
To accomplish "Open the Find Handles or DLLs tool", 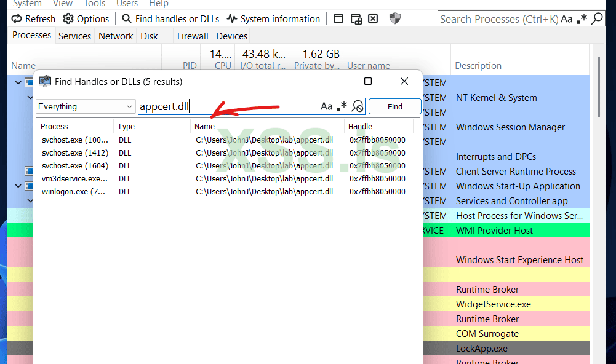I will (x=169, y=18).
